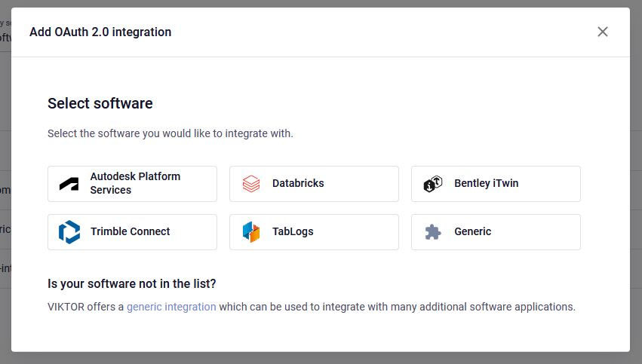The image size is (642, 364).
Task: Click the Bentley iTwin cubes icon
Action: (x=433, y=184)
